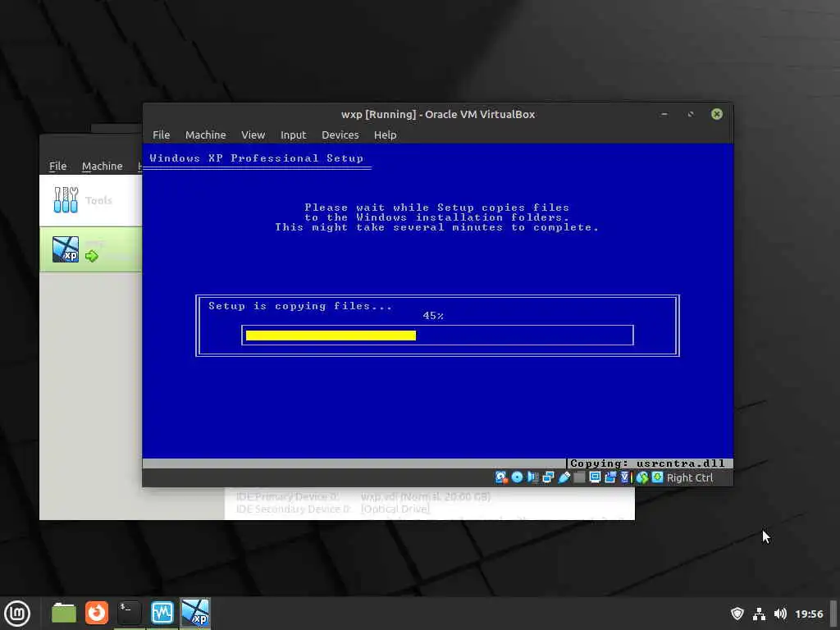Click the Copying: usrcntra.dll status text
Viewport: 840px width, 630px height.
point(647,463)
